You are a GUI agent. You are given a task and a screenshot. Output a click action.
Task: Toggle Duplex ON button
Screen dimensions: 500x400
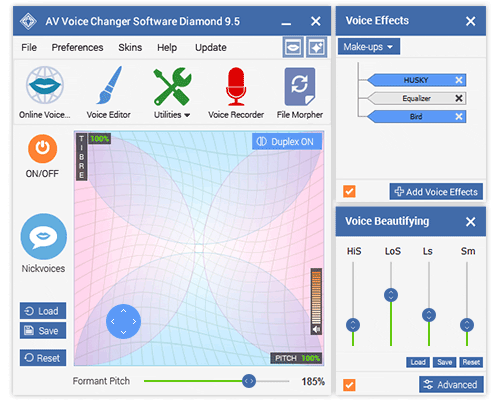[x=287, y=142]
